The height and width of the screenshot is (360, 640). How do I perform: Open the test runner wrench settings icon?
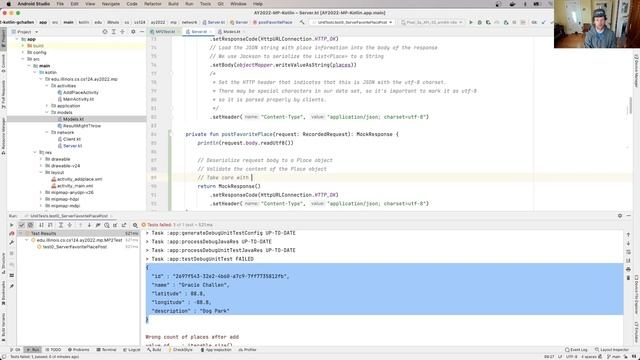point(11,242)
